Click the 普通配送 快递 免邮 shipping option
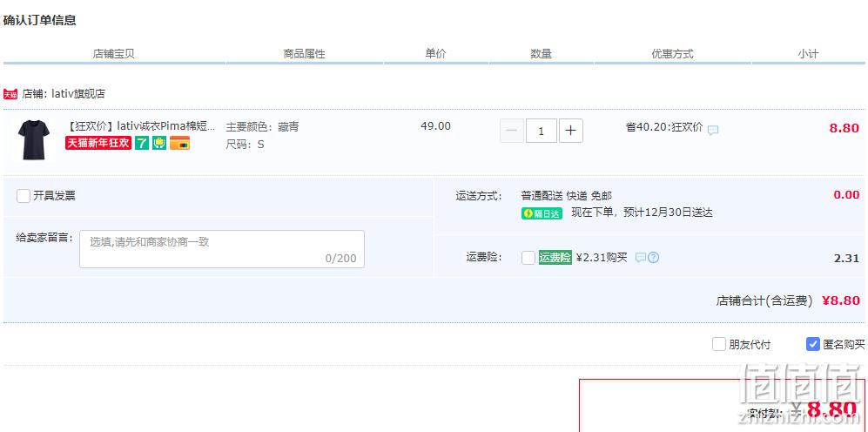Screen dimensions: 868x432 (x=566, y=195)
